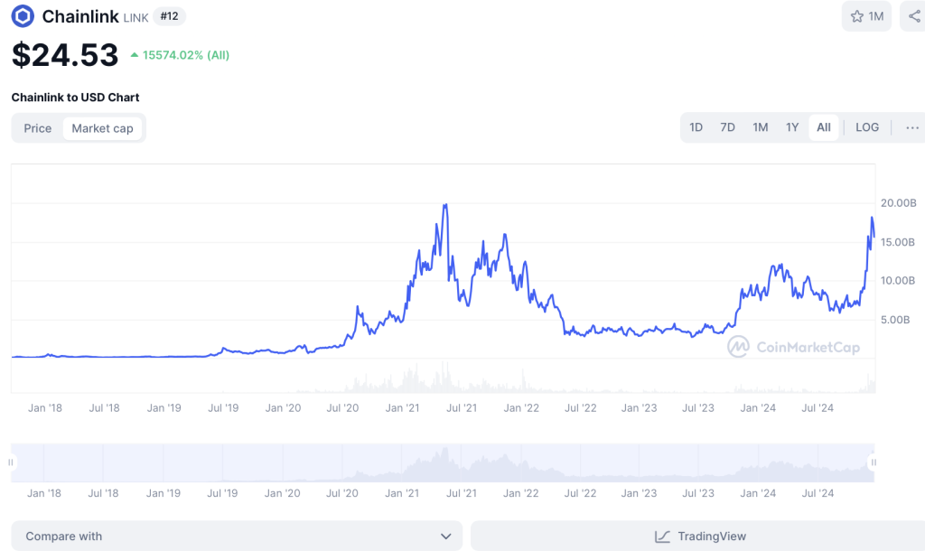Click the Jan '18 label on main chart axis
This screenshot has width=925, height=560.
point(45,407)
